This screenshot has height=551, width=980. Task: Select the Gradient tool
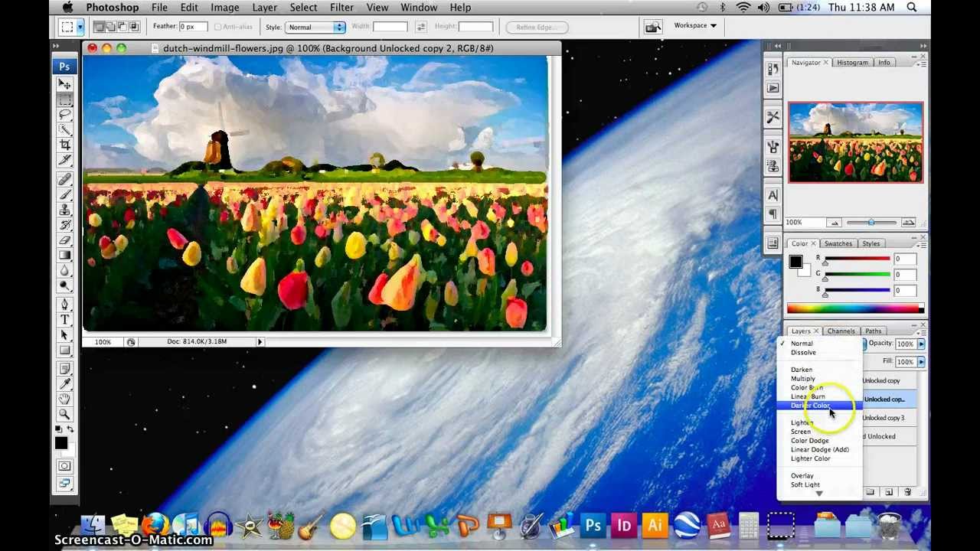tap(64, 255)
